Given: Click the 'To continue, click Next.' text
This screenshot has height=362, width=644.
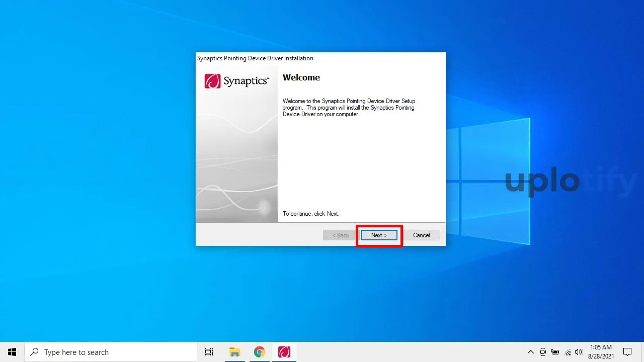Looking at the screenshot, I should tap(311, 214).
